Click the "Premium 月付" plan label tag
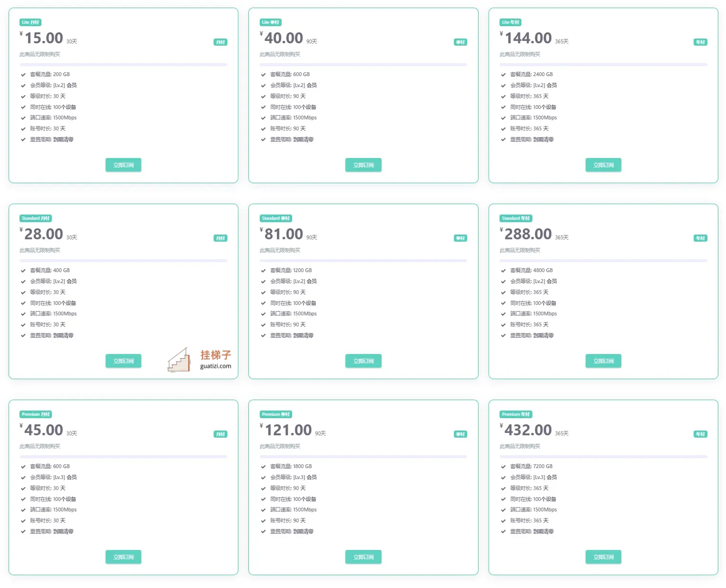The width and height of the screenshot is (726, 588). point(36,414)
